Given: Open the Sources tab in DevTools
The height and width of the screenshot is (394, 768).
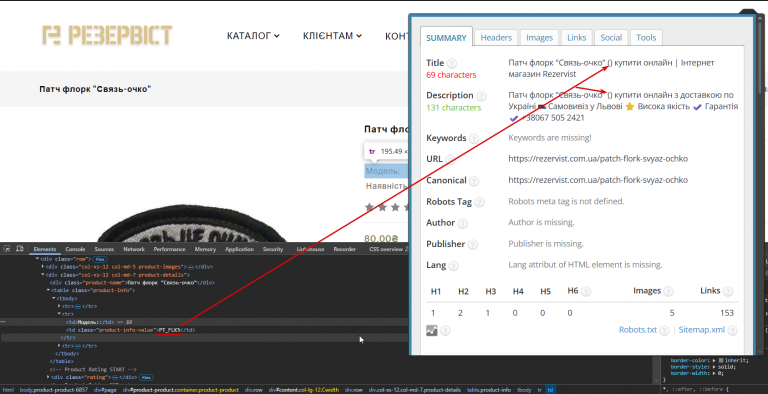Looking at the screenshot, I should pyautogui.click(x=104, y=249).
